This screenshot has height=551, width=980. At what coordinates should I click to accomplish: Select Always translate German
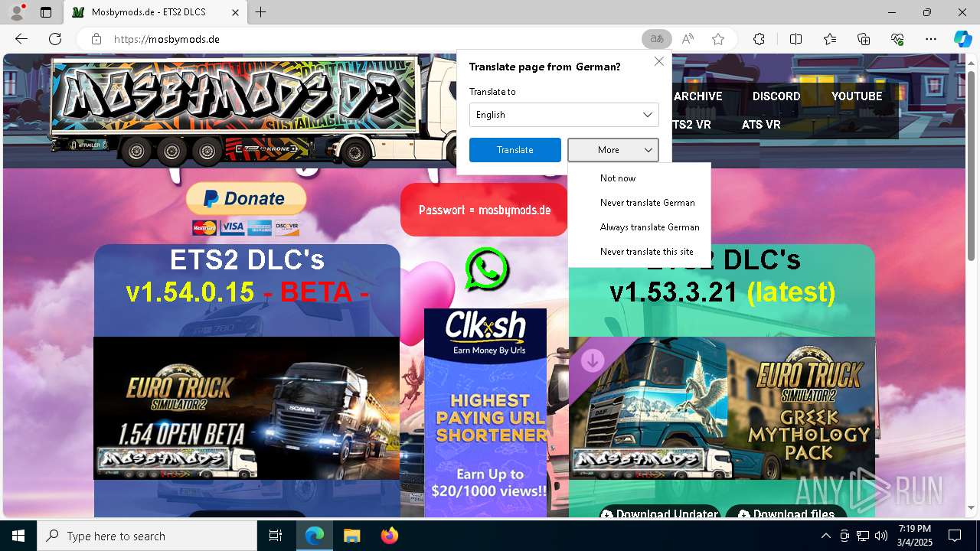[x=639, y=227]
